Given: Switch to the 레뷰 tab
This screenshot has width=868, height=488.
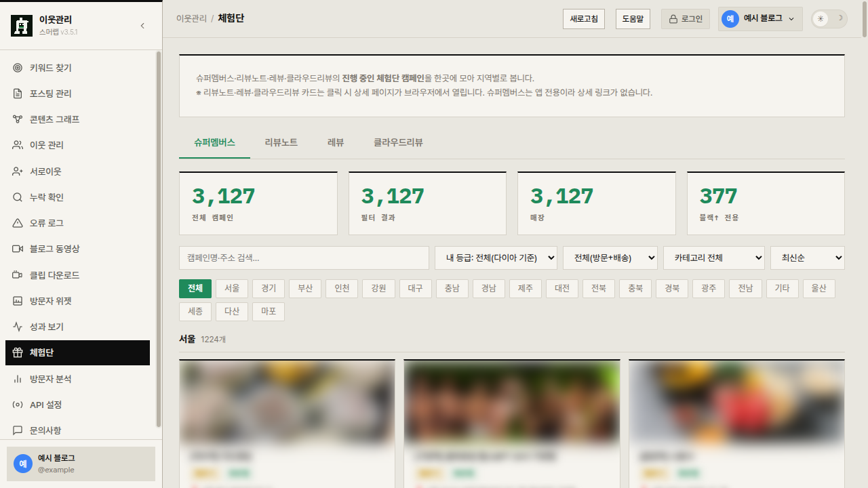Looking at the screenshot, I should (x=336, y=142).
